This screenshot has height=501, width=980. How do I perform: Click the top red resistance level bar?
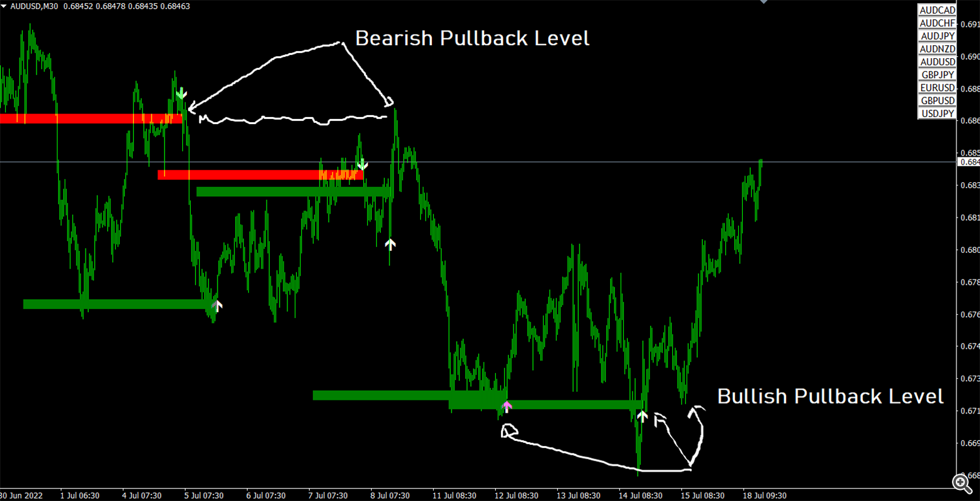91,118
